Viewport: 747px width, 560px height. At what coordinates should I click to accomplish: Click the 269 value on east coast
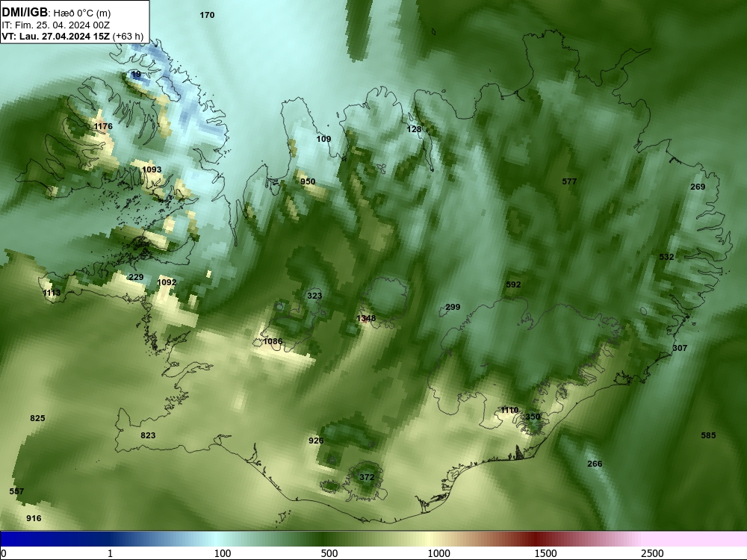[698, 187]
